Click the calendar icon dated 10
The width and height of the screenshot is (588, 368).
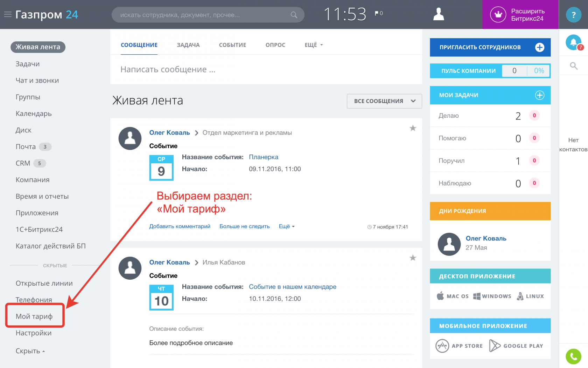(x=161, y=298)
